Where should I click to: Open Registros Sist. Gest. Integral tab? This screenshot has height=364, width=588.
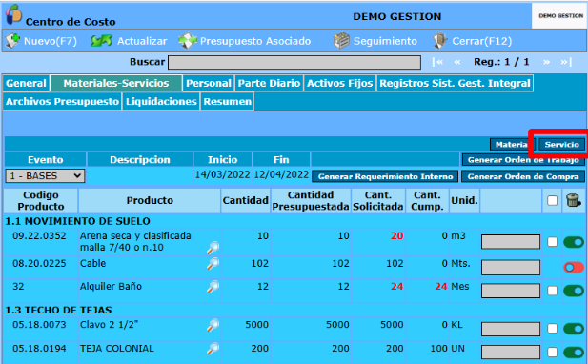click(x=455, y=83)
